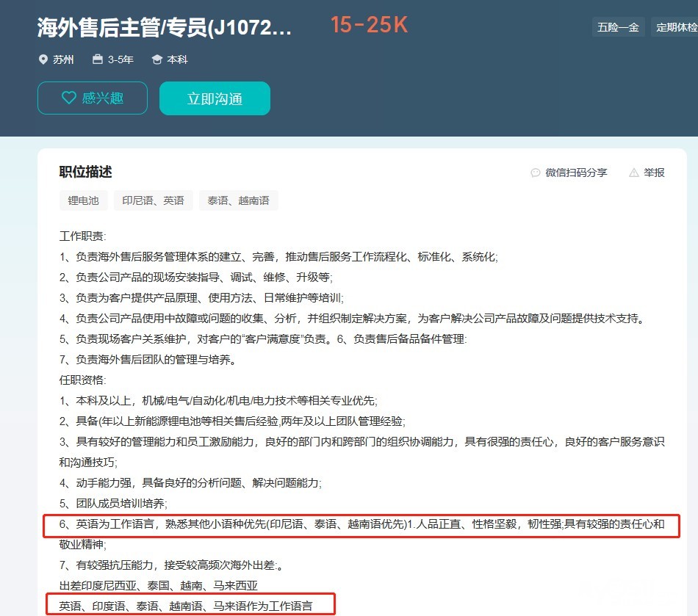
Task: Click the 锂电池 keyword tag
Action: 83,200
